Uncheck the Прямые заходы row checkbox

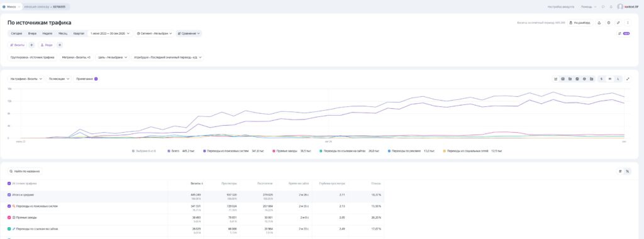tap(9, 217)
